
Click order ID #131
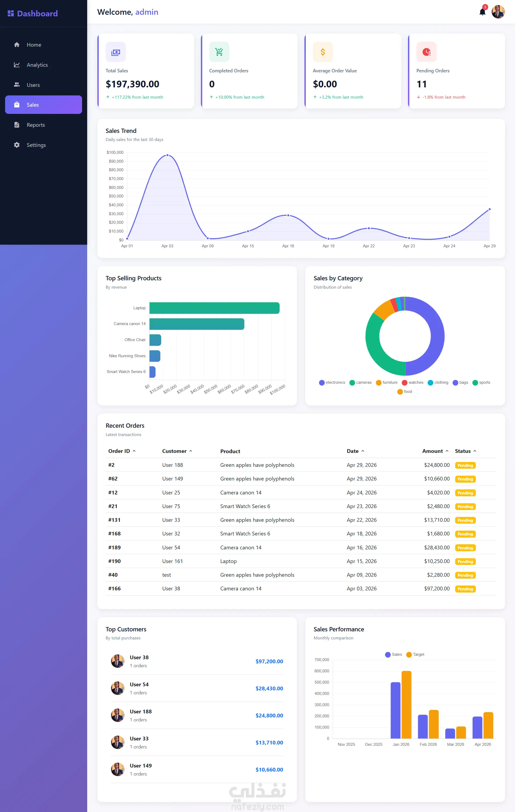[114, 520]
